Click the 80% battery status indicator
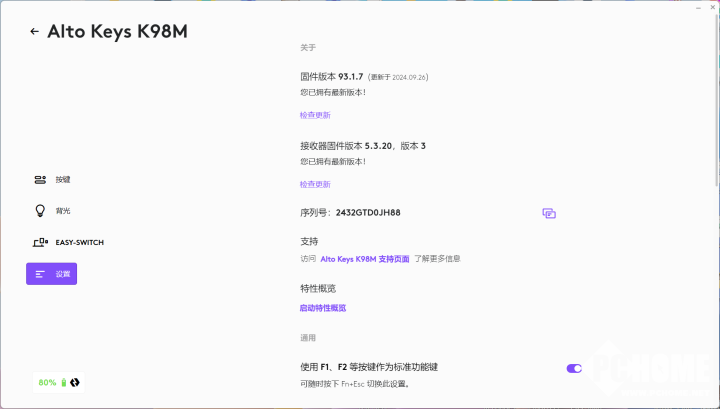Screen dimensions: 720x409 (59, 382)
